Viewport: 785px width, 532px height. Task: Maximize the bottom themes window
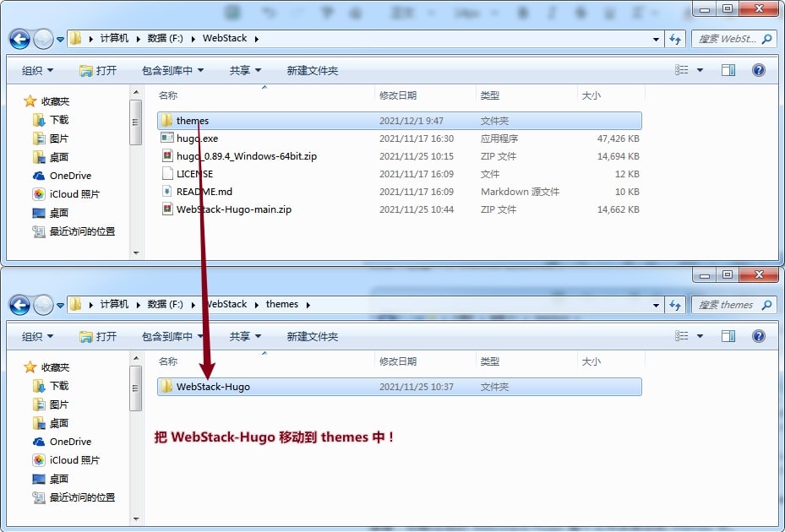point(728,274)
